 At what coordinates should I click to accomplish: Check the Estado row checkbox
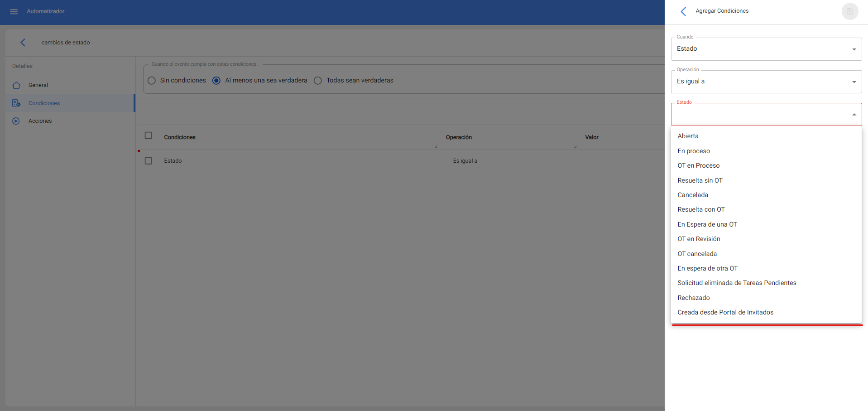point(149,161)
